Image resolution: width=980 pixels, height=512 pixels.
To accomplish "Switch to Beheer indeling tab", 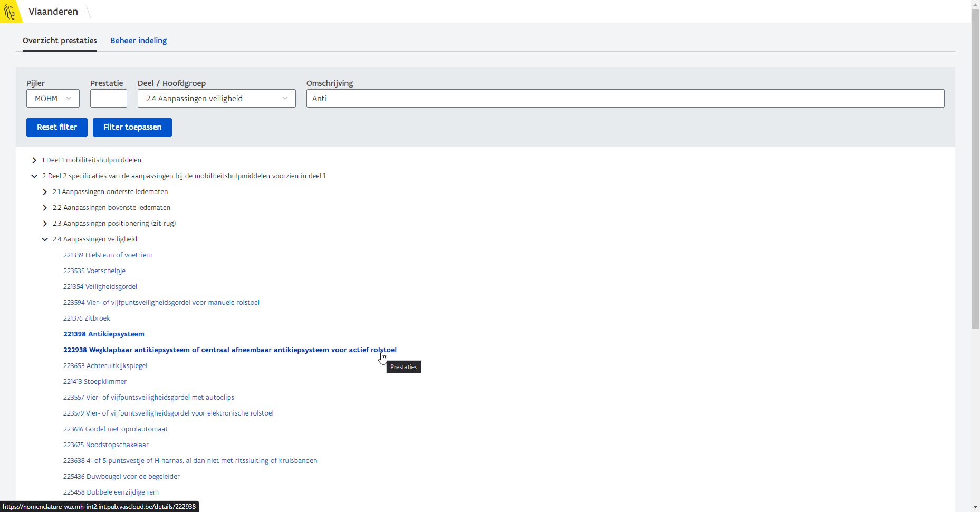I will 138,41.
